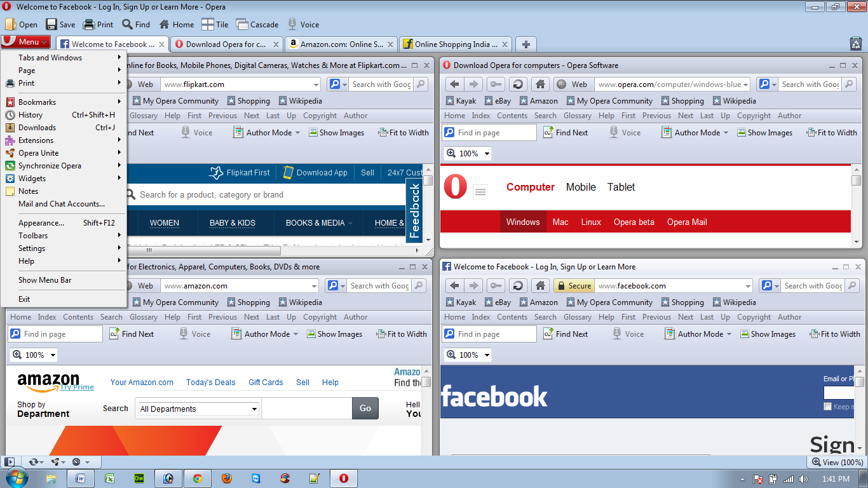Screen dimensions: 868x488
Task: Go forward in the Opera Software window
Action: click(473, 84)
